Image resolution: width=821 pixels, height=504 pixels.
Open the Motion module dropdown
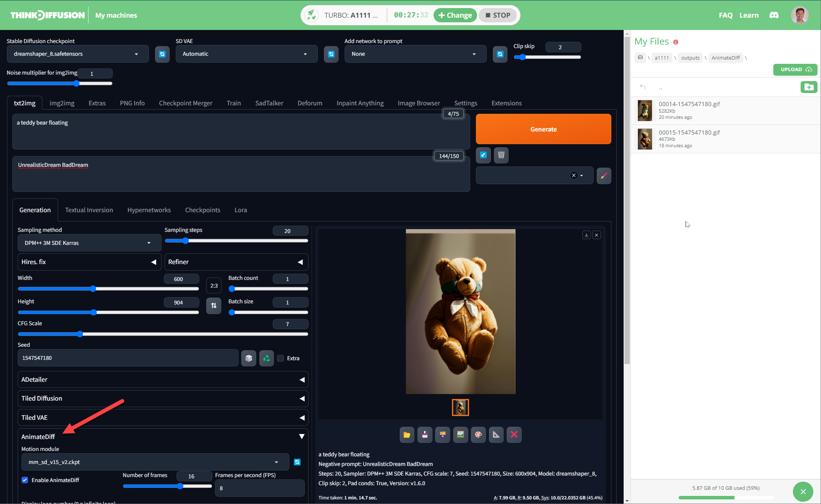[x=155, y=462]
